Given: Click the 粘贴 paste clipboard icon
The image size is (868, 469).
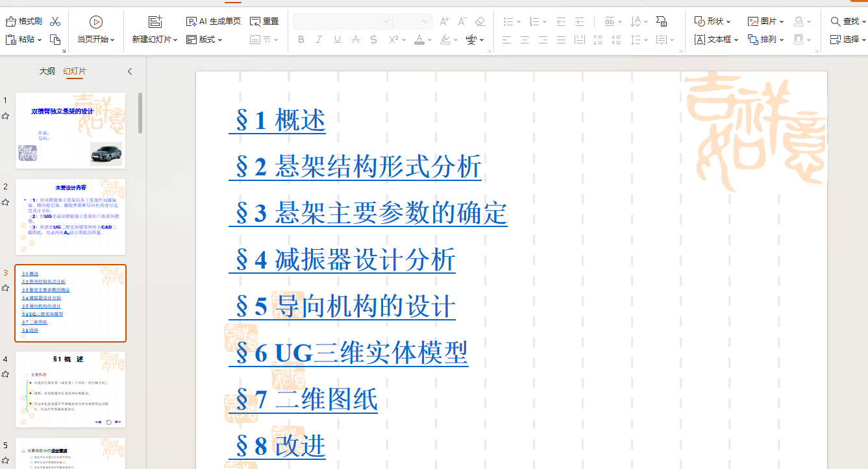Looking at the screenshot, I should 11,40.
